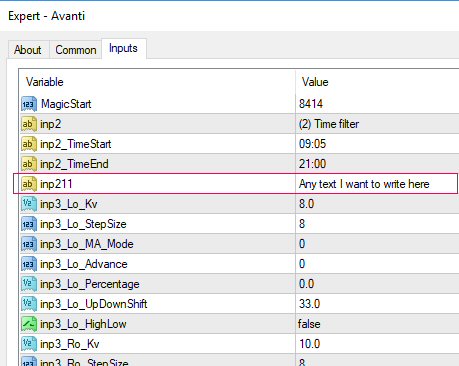Open the About tab
This screenshot has height=366, width=459.
tap(28, 50)
